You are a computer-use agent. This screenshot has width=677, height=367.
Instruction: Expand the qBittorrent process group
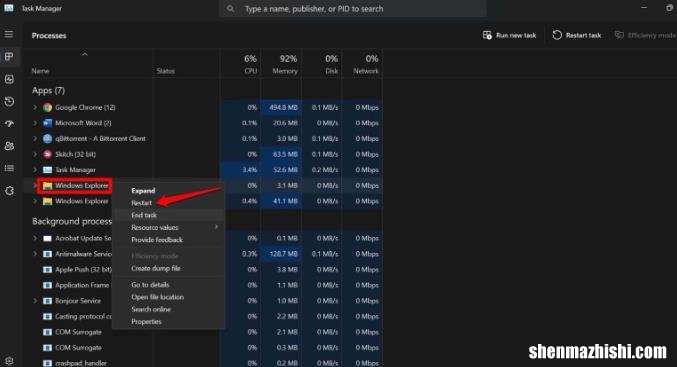[35, 139]
